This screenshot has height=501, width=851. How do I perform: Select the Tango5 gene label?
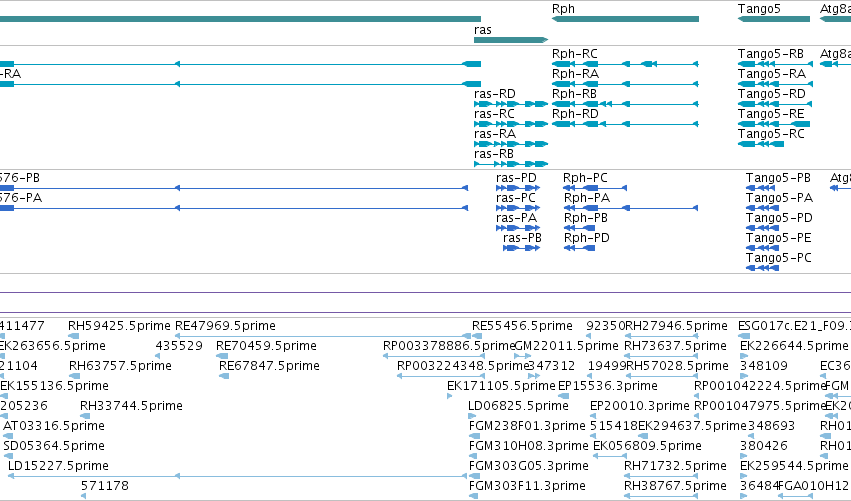tap(759, 9)
